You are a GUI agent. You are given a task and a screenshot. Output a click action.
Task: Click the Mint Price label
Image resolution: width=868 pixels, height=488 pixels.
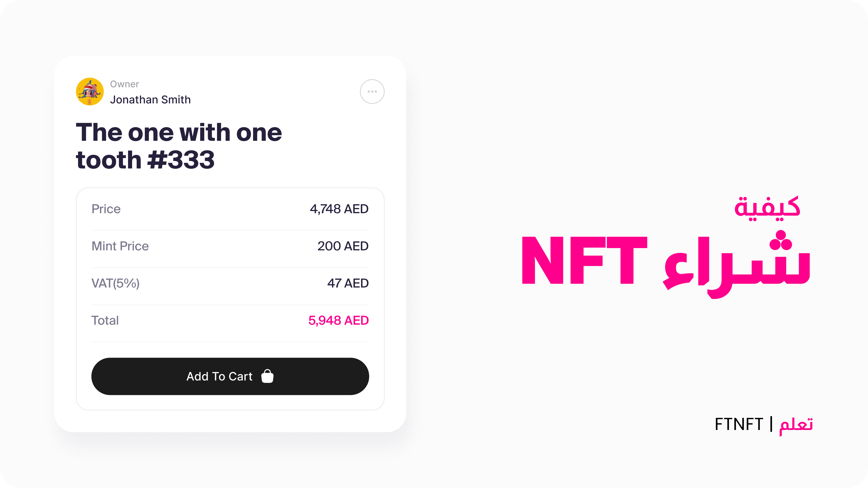point(120,246)
